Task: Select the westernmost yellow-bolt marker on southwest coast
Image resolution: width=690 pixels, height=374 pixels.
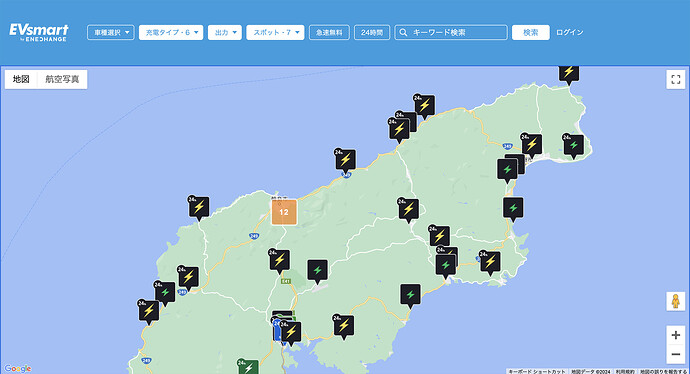Action: [x=148, y=312]
